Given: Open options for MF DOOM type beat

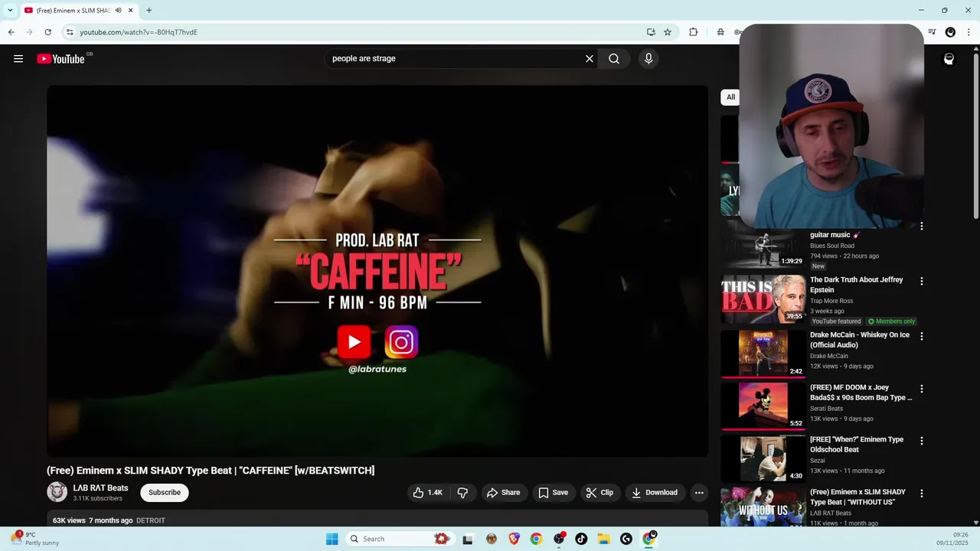Looking at the screenshot, I should [922, 389].
